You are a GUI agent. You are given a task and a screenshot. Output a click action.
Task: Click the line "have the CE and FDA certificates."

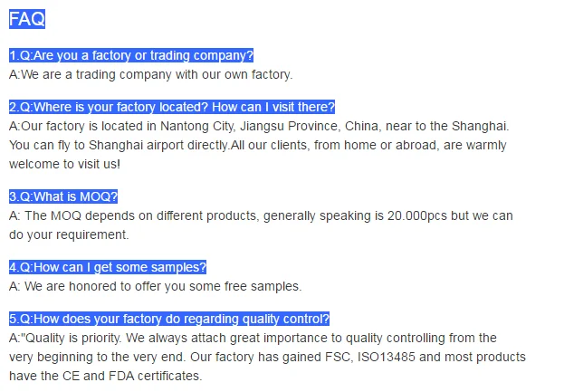coord(105,376)
